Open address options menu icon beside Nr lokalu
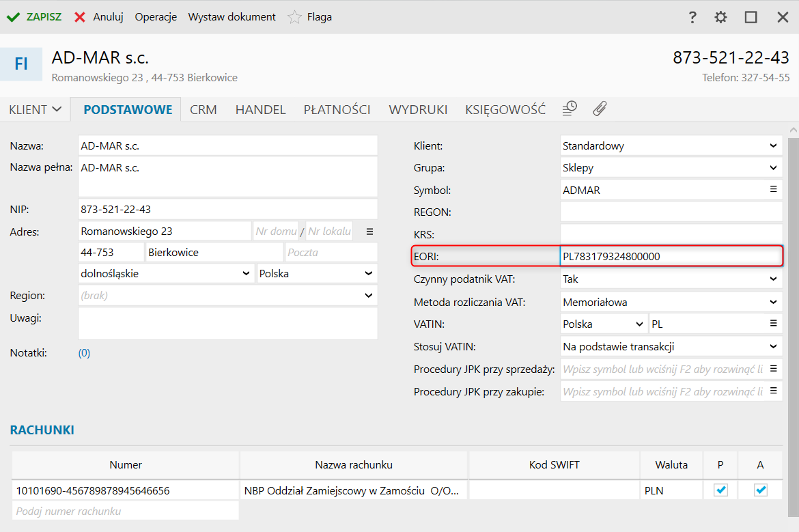Viewport: 799px width, 532px height. tap(370, 232)
